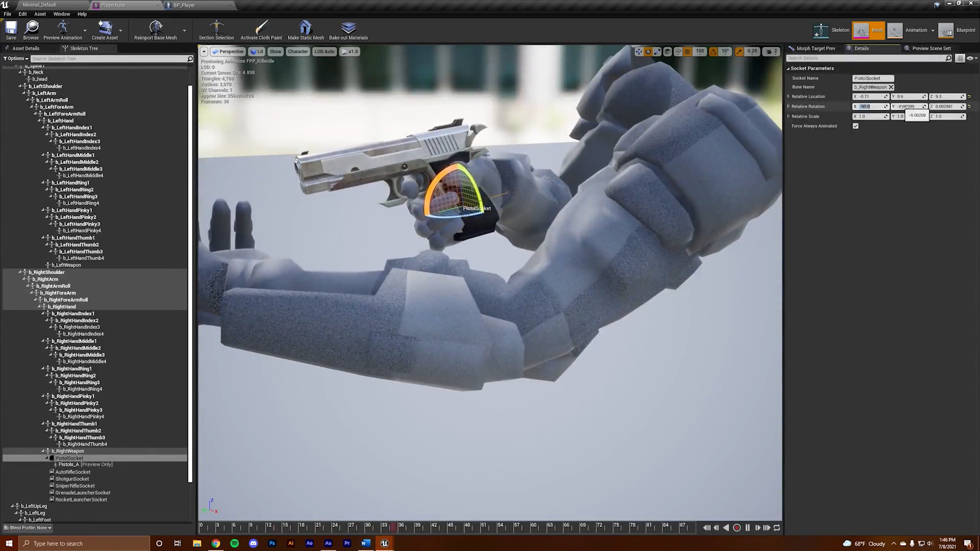Reset Relative Location to default arrow

[969, 96]
